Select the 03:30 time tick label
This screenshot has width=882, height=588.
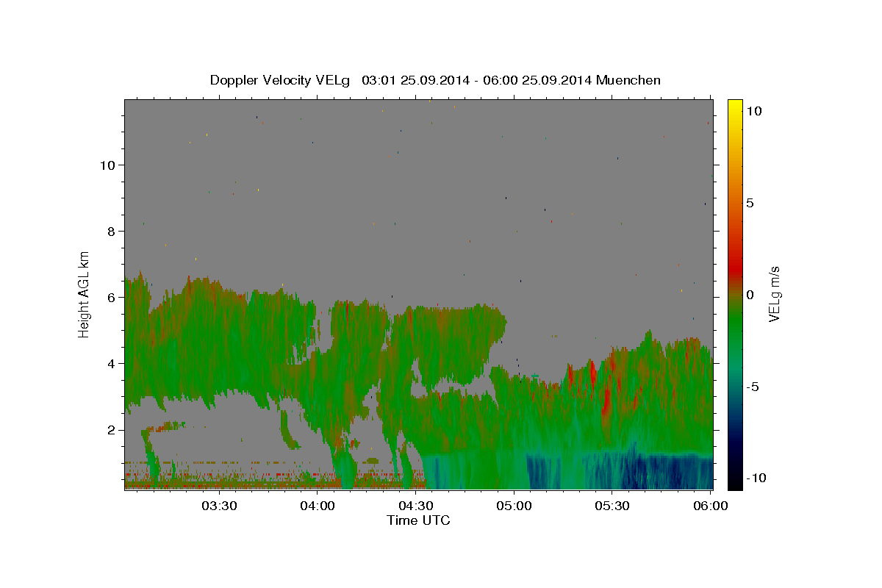(219, 506)
